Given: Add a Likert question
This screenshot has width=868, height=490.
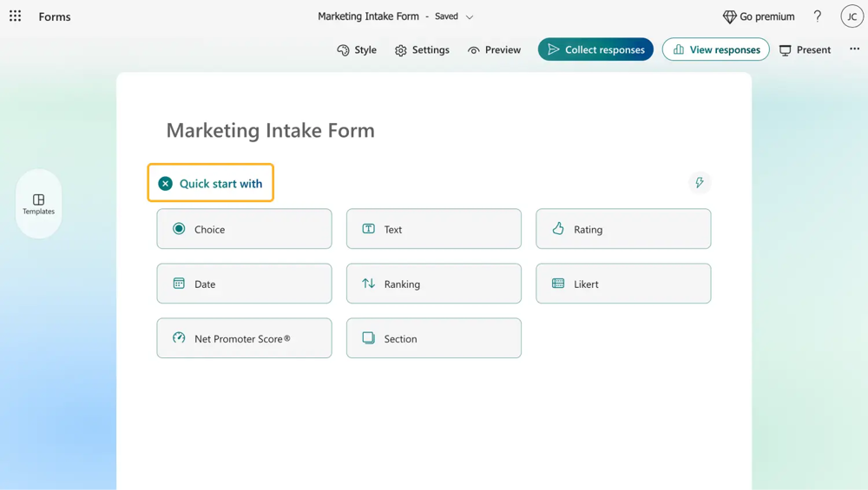Looking at the screenshot, I should (x=623, y=284).
